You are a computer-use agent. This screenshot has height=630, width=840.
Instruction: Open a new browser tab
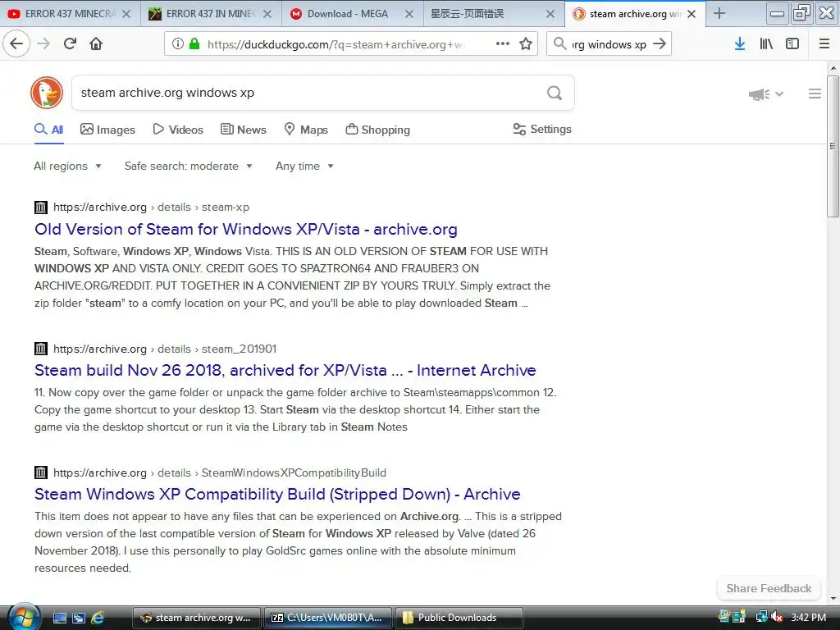pyautogui.click(x=719, y=13)
